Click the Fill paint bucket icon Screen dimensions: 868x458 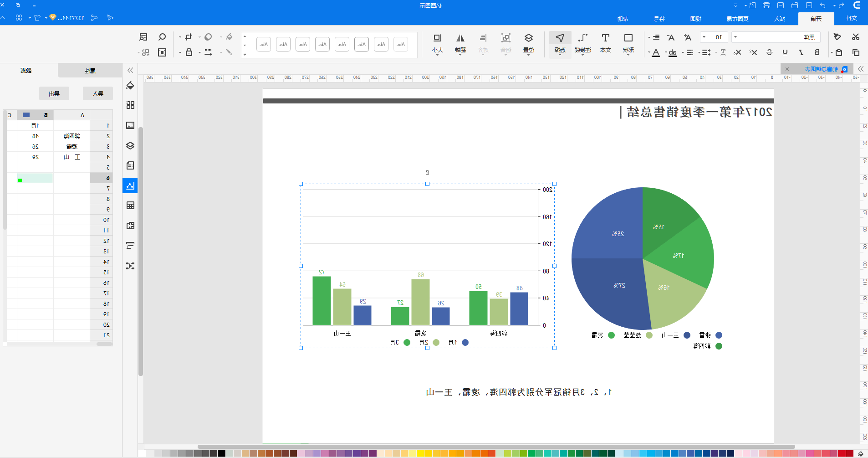(x=229, y=37)
